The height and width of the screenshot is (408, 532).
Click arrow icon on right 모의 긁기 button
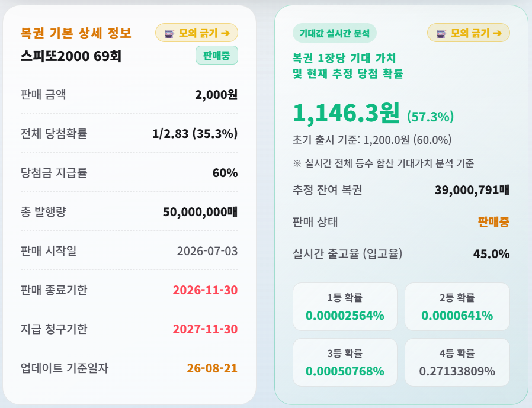(497, 33)
